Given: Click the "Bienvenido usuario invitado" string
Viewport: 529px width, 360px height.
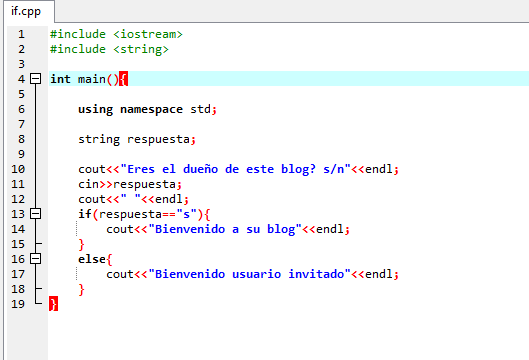Looking at the screenshot, I should [249, 274].
